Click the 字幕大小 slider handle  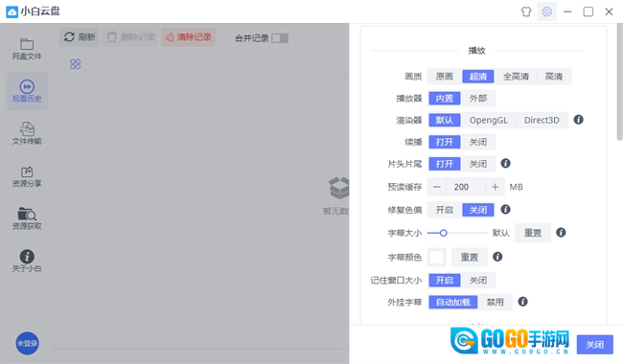443,233
